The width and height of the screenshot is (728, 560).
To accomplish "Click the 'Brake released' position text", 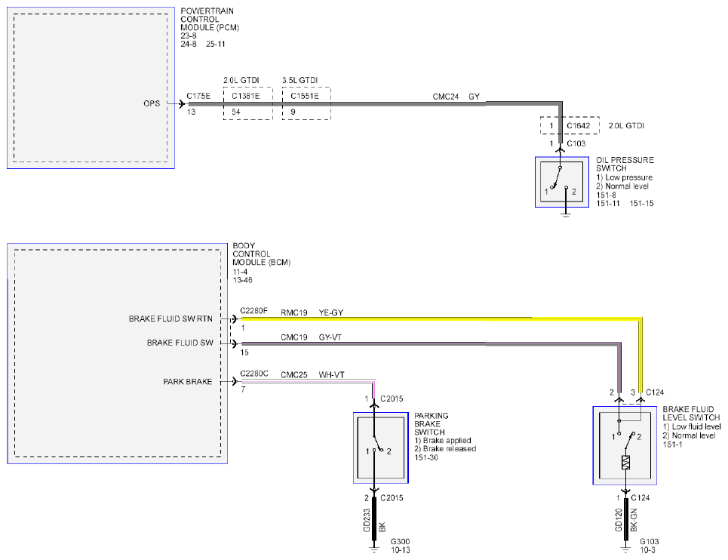I will tap(445, 449).
